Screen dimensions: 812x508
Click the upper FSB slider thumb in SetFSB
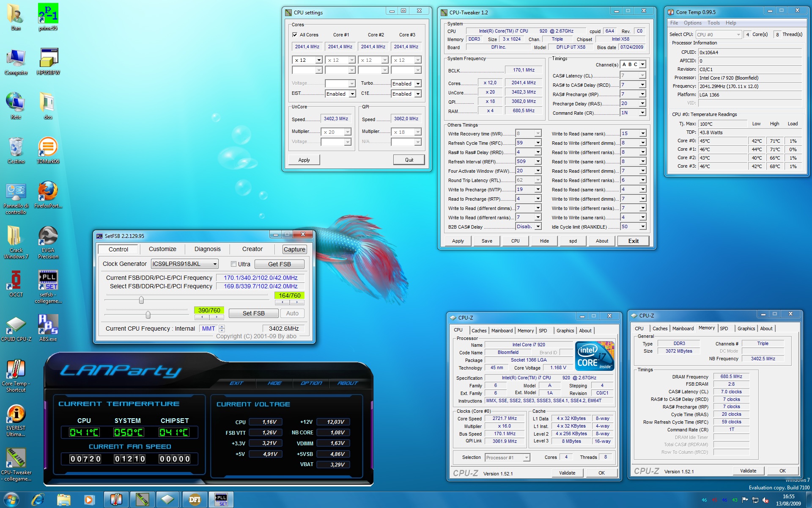[141, 300]
